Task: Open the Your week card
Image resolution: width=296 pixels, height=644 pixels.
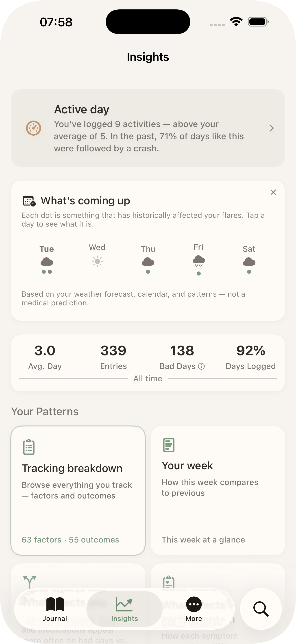Action: [218, 490]
